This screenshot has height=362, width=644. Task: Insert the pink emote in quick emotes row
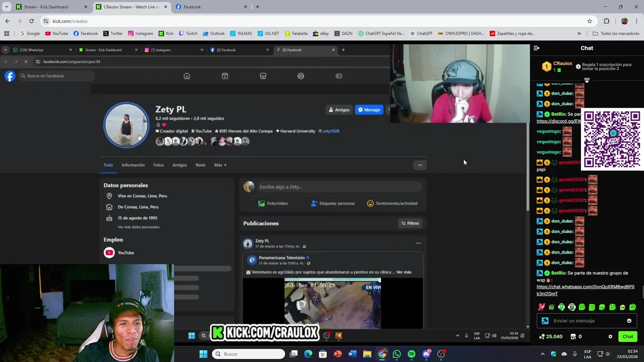point(541,307)
